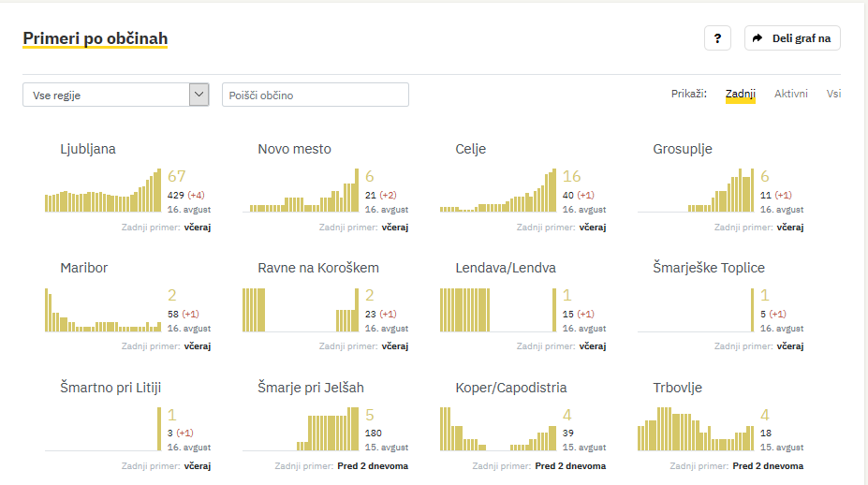Switch to the Aktivni view
This screenshot has height=485, width=868.
point(790,94)
